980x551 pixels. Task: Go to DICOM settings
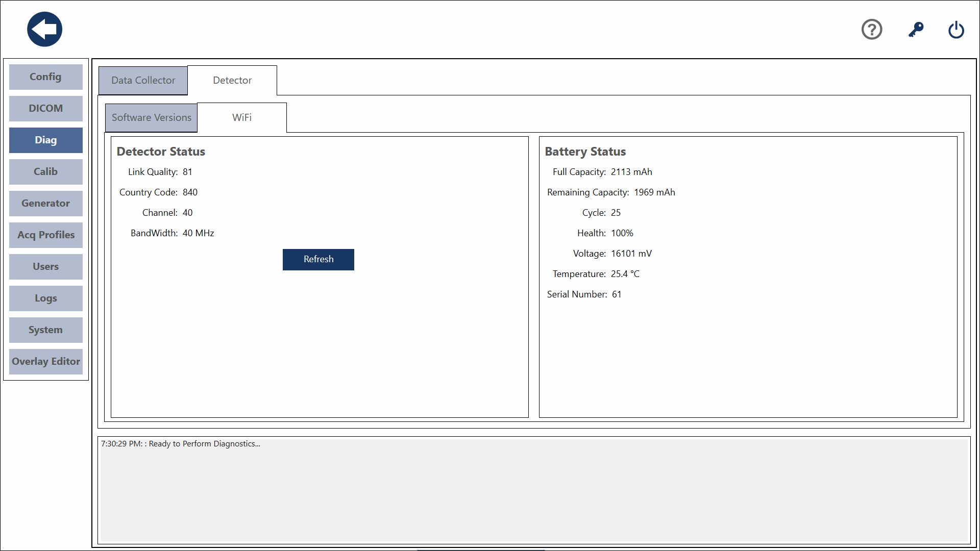pos(45,108)
